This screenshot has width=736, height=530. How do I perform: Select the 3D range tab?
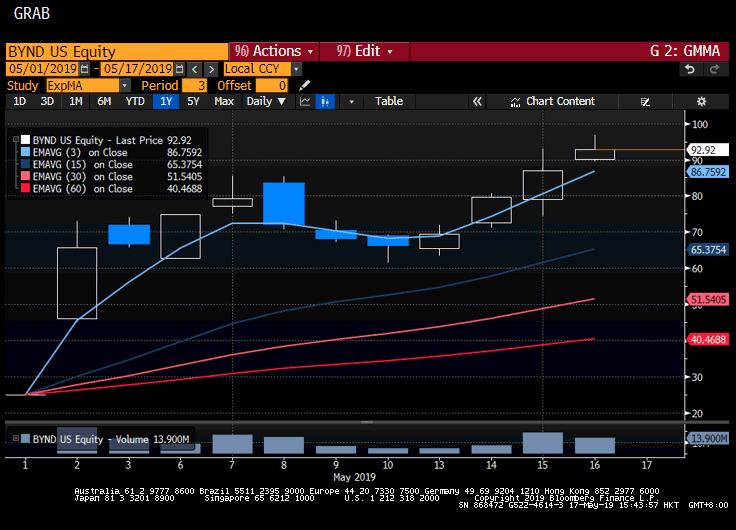coord(47,101)
